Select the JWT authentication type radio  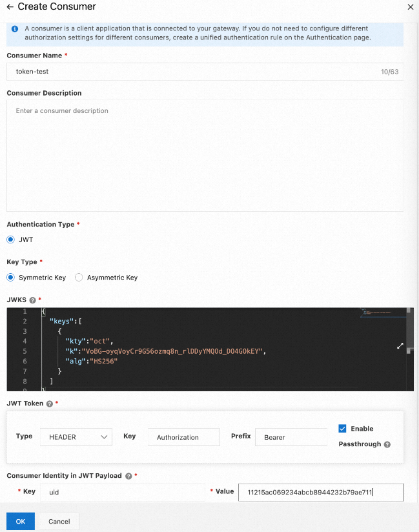pyautogui.click(x=10, y=240)
